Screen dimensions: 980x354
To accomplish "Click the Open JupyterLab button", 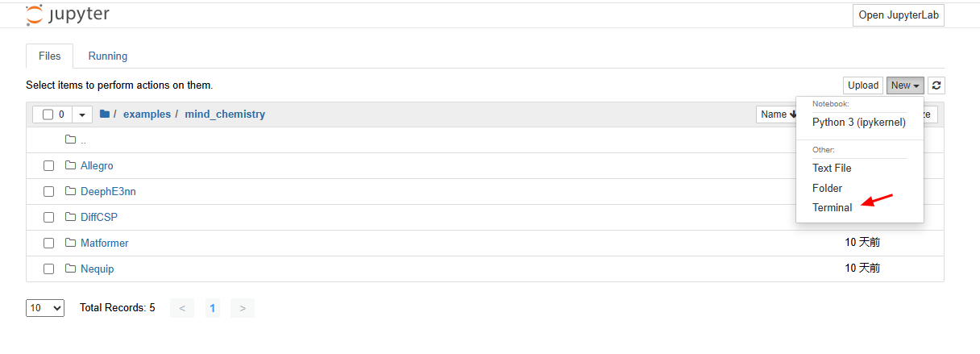I will 899,15.
